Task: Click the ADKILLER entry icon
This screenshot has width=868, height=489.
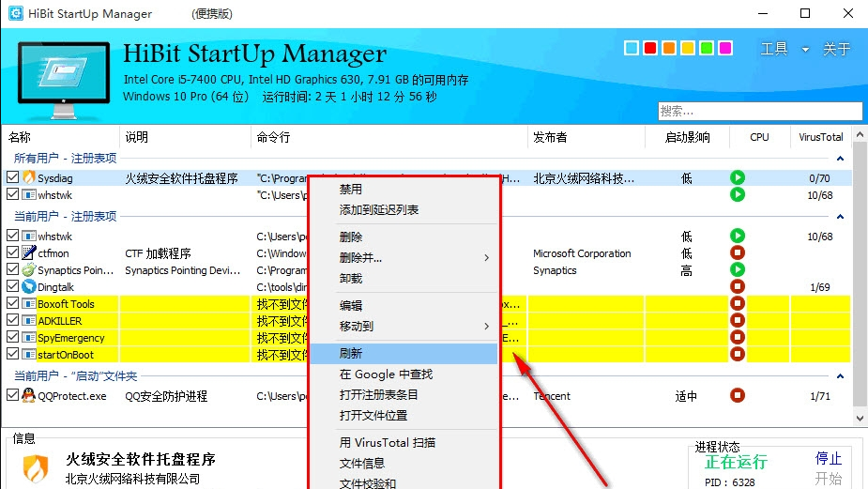Action: (29, 321)
